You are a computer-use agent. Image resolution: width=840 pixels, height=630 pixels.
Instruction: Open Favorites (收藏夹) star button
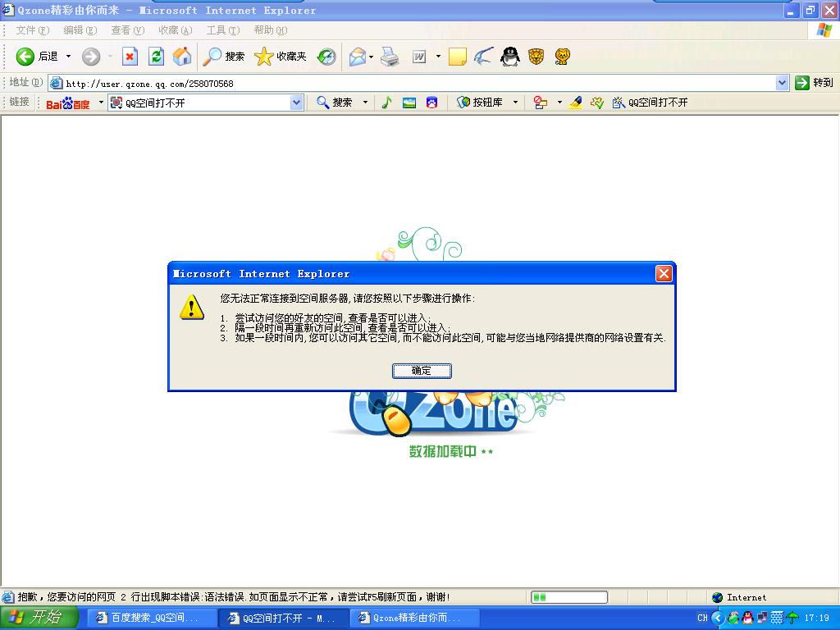coord(281,57)
